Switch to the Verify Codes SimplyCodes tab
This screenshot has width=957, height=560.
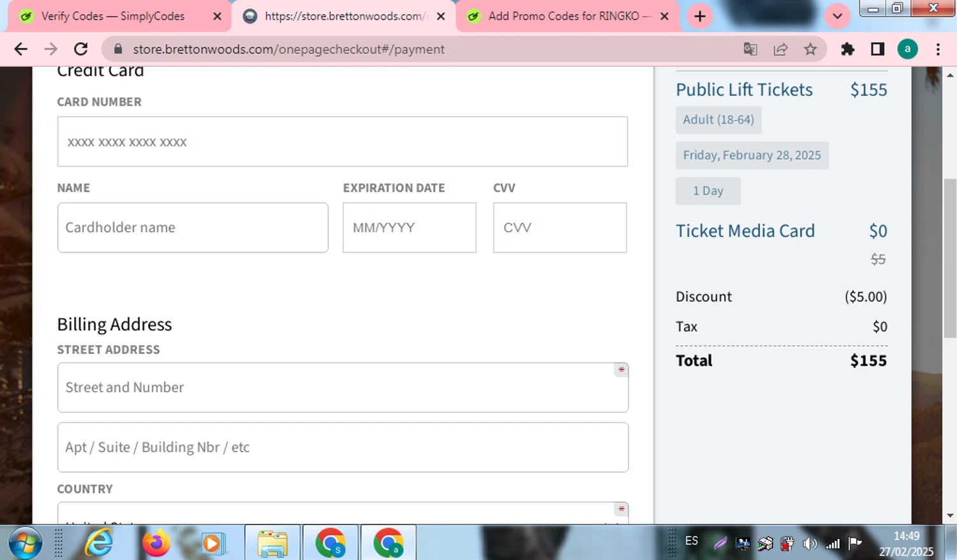click(113, 16)
